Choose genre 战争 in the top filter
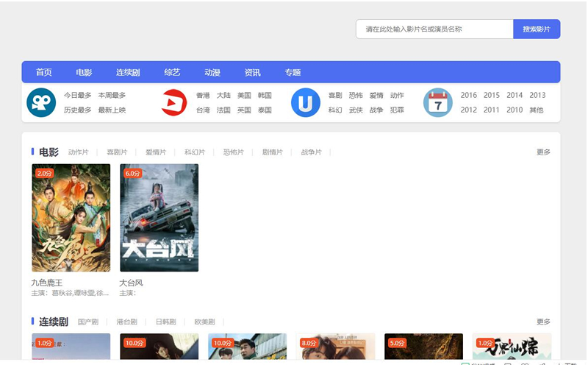Viewport: 588px width, 365px height. [x=376, y=110]
